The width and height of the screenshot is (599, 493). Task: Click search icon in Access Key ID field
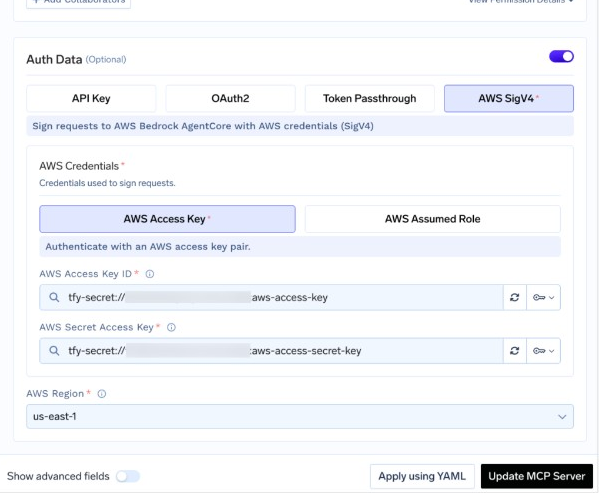(x=54, y=297)
